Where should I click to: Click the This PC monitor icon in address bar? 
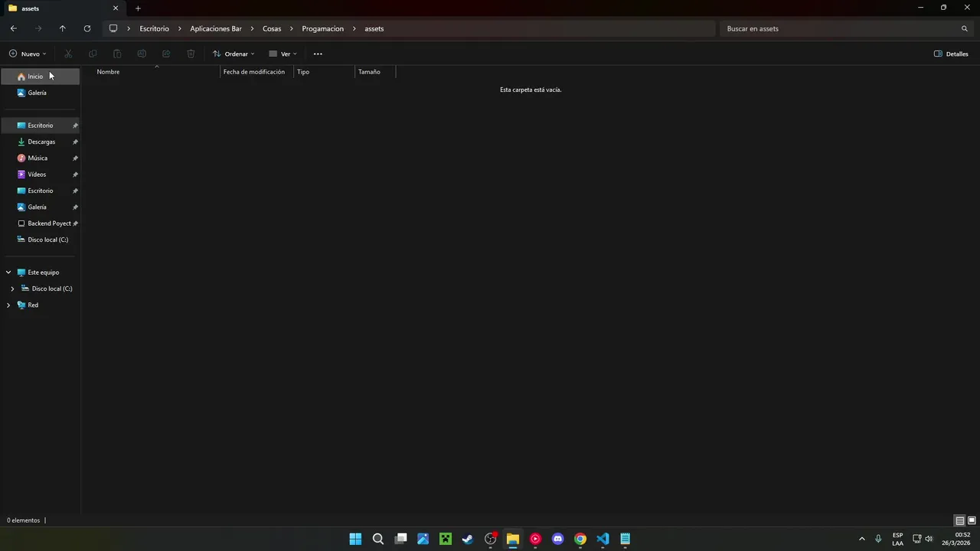pos(113,28)
